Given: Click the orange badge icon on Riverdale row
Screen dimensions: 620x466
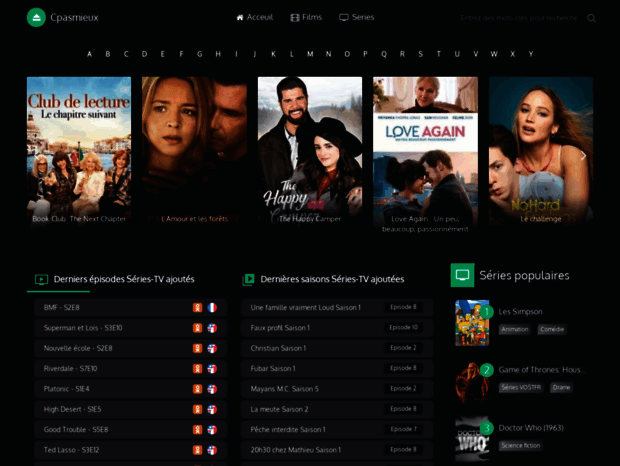Looking at the screenshot, I should click(x=197, y=369).
